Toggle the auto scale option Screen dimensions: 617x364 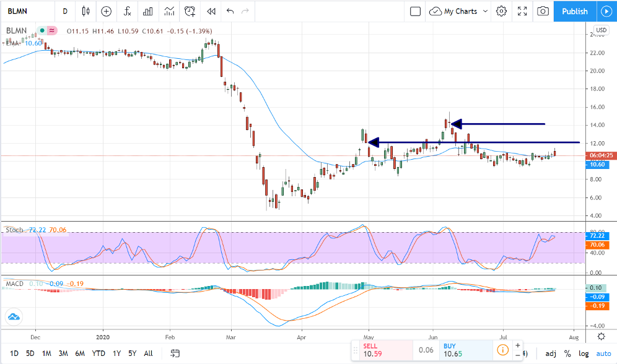pyautogui.click(x=603, y=353)
